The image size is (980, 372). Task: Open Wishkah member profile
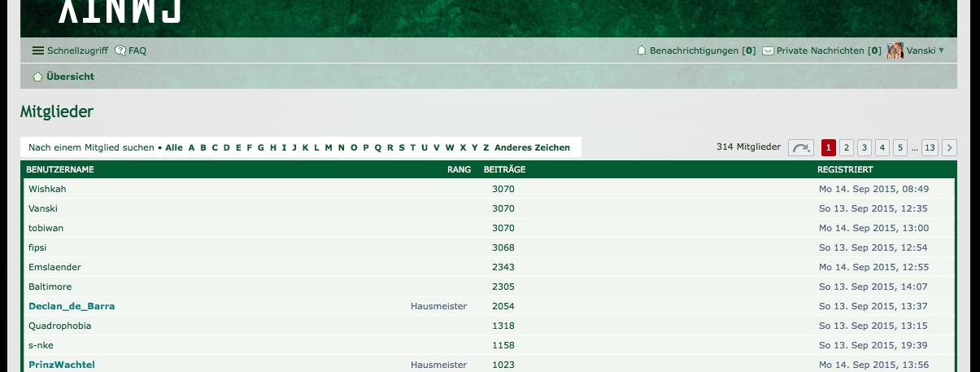47,189
